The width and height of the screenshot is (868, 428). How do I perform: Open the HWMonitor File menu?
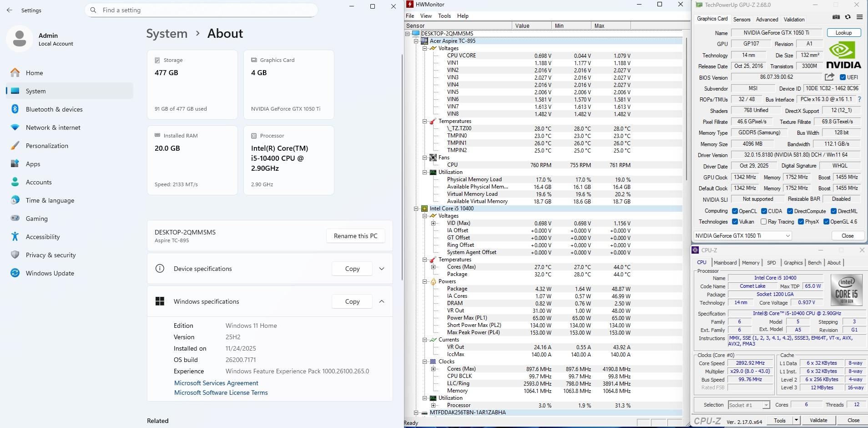click(410, 16)
